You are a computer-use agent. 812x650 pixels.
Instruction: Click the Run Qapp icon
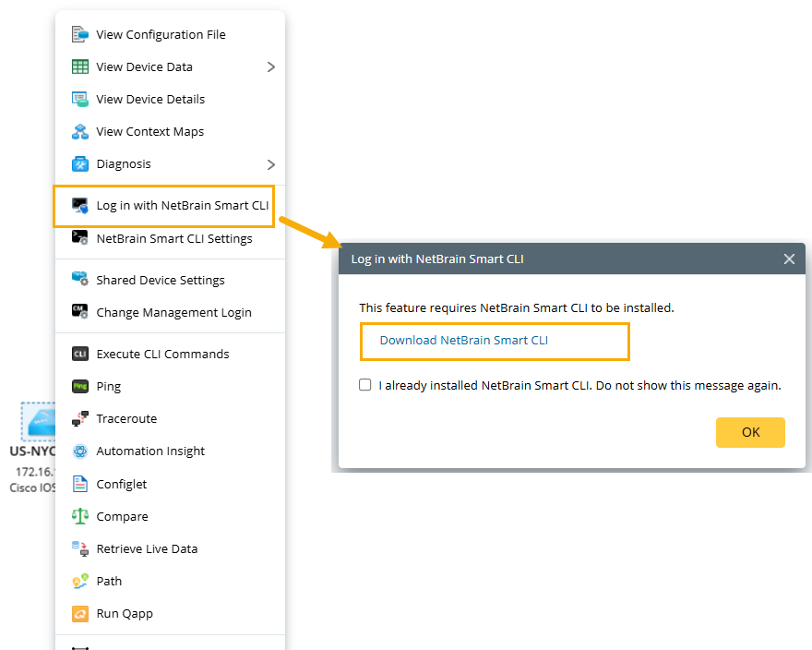click(80, 614)
